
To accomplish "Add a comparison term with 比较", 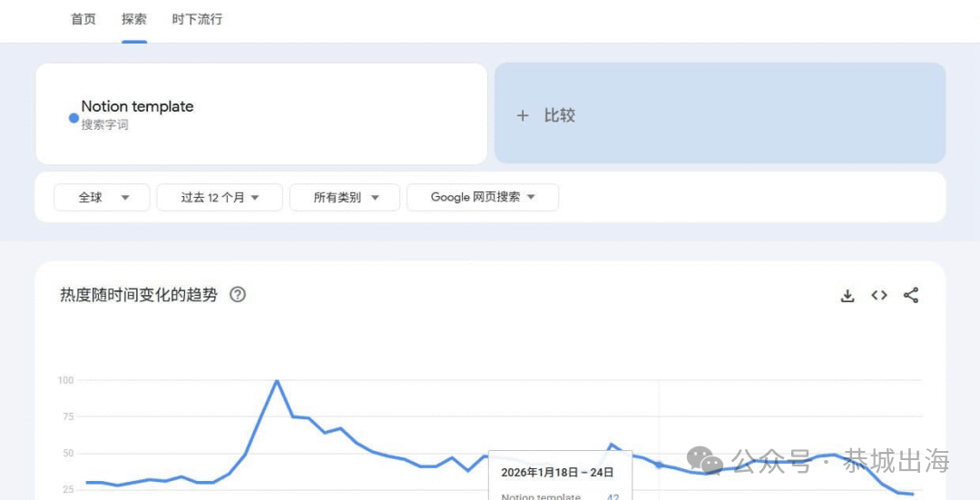I will tap(720, 113).
